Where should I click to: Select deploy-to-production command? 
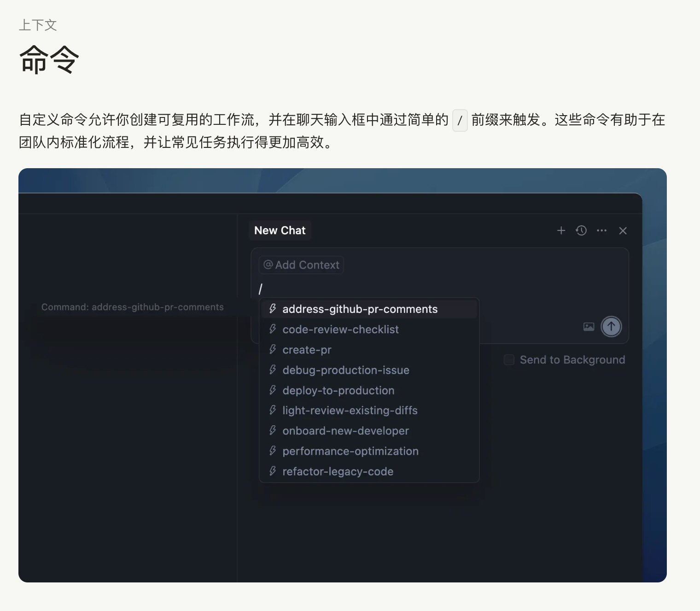pyautogui.click(x=369, y=390)
